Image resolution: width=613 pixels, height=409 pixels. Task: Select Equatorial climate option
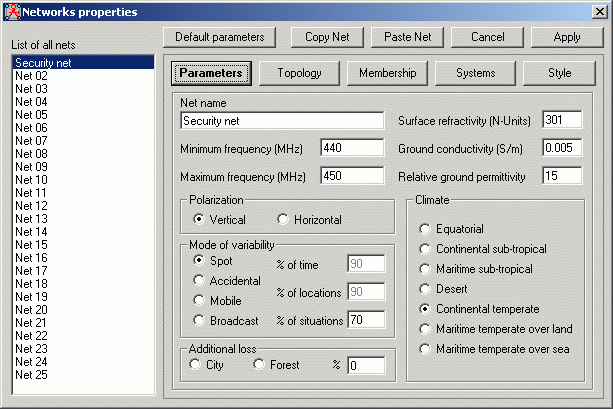426,229
